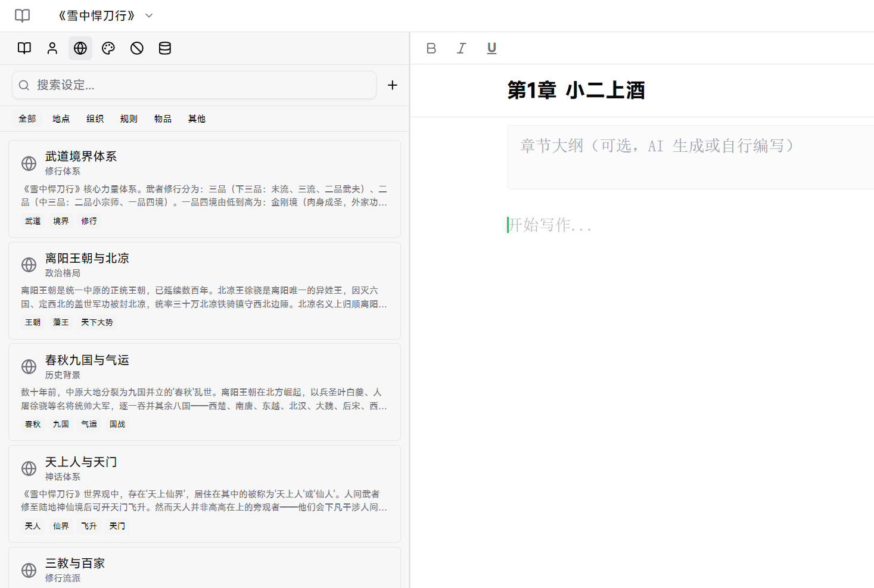
Task: Filter settings by 其他
Action: (x=197, y=119)
